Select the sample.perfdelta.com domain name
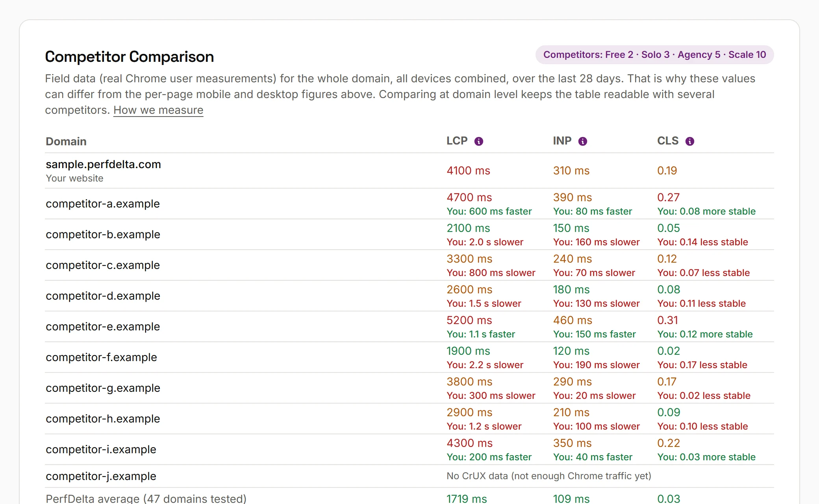 pyautogui.click(x=103, y=164)
